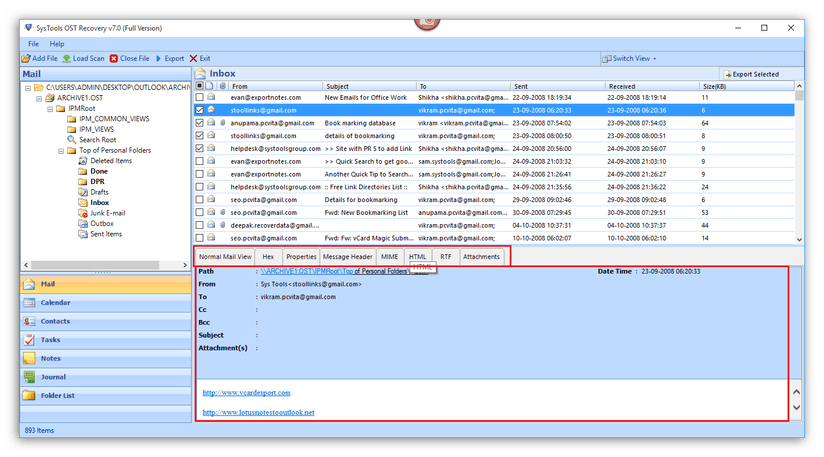This screenshot has width=824, height=457.
Task: Click folder tree scroll right arrow
Action: point(185,265)
